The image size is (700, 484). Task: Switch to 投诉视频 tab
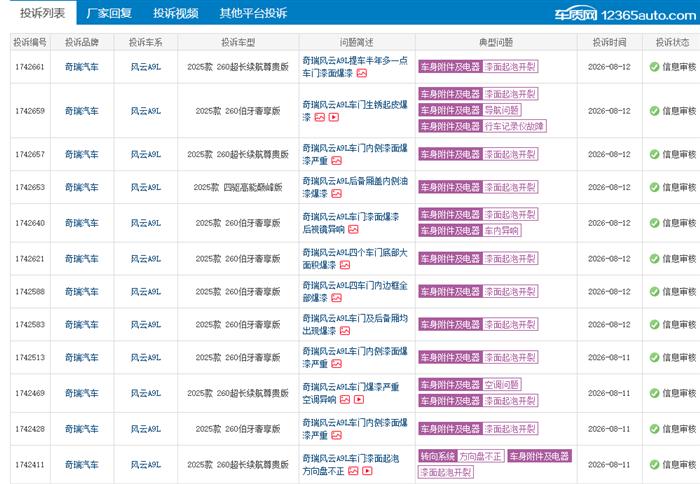click(x=175, y=13)
